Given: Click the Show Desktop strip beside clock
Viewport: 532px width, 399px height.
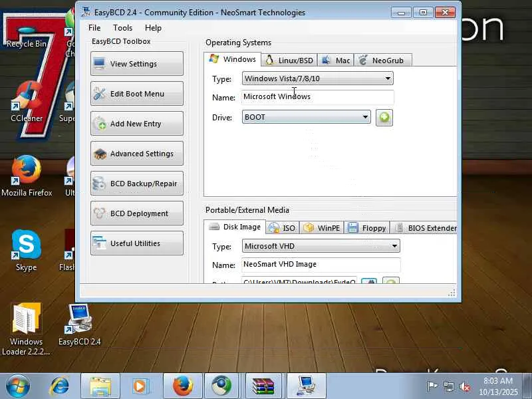Looking at the screenshot, I should point(527,386).
